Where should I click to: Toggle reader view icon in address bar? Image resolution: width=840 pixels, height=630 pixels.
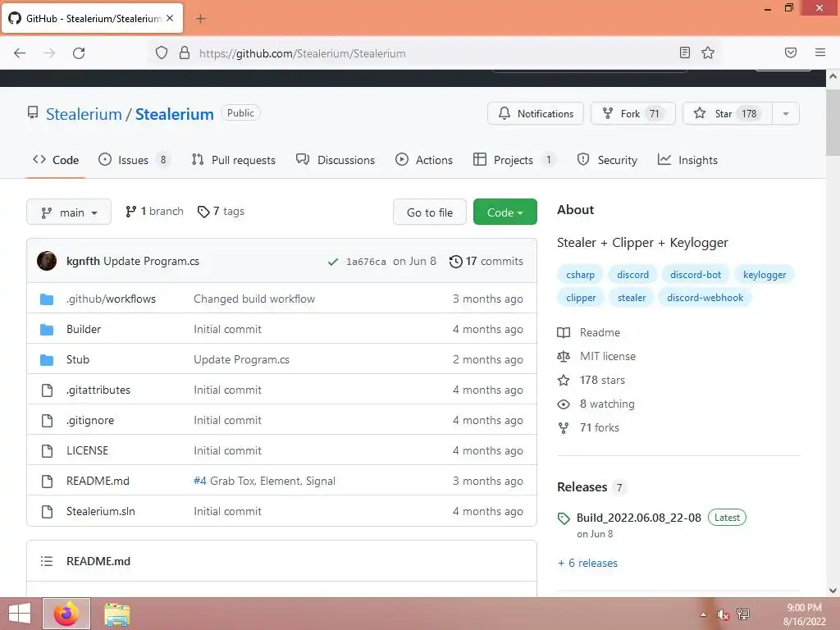[x=685, y=52]
